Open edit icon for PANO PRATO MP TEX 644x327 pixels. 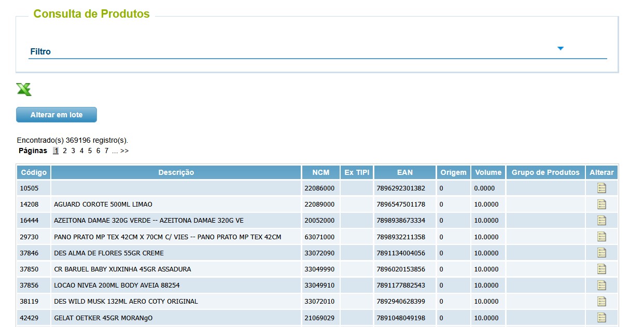click(601, 237)
